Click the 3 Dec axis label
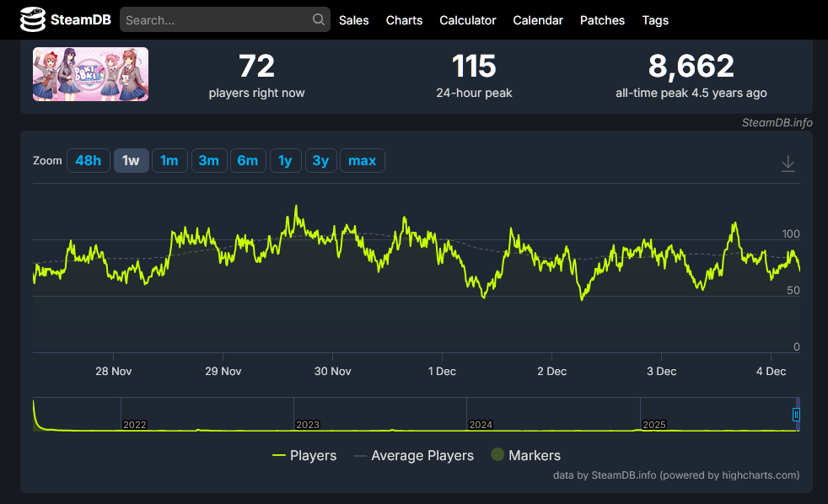Screen dimensions: 828x504 pos(662,371)
